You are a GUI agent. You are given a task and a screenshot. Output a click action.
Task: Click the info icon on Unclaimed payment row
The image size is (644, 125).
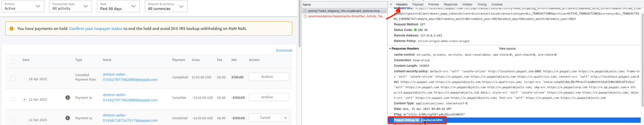(67, 118)
